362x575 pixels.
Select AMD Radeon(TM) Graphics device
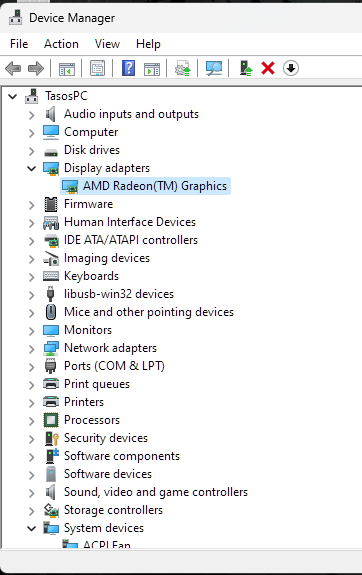pos(155,186)
